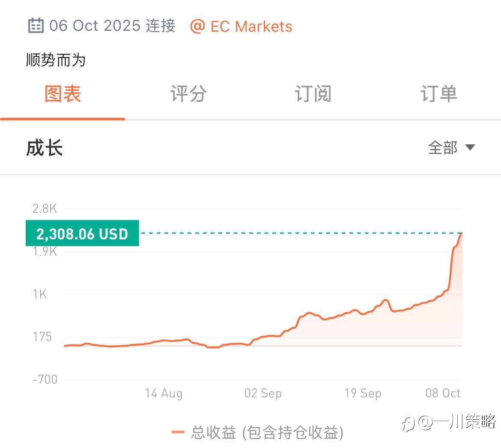Click the 19 Sep axis date marker

coord(363,393)
